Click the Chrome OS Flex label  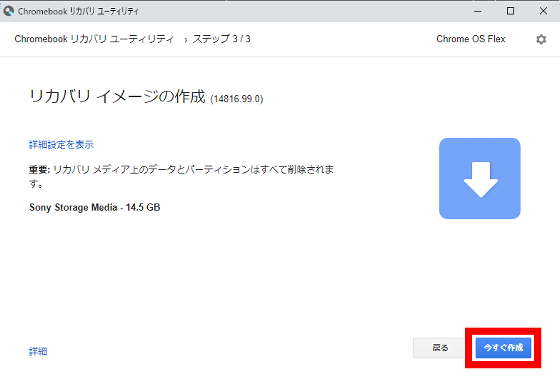[471, 39]
